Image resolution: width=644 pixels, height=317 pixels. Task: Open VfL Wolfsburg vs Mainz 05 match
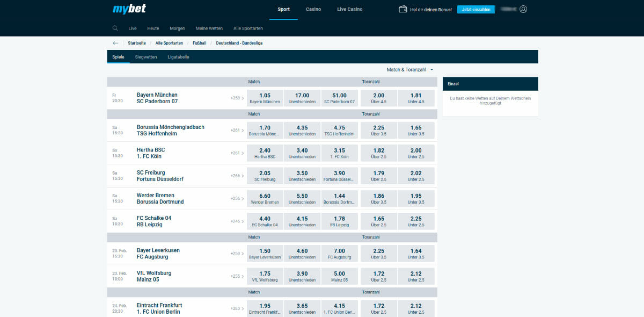[x=154, y=276]
